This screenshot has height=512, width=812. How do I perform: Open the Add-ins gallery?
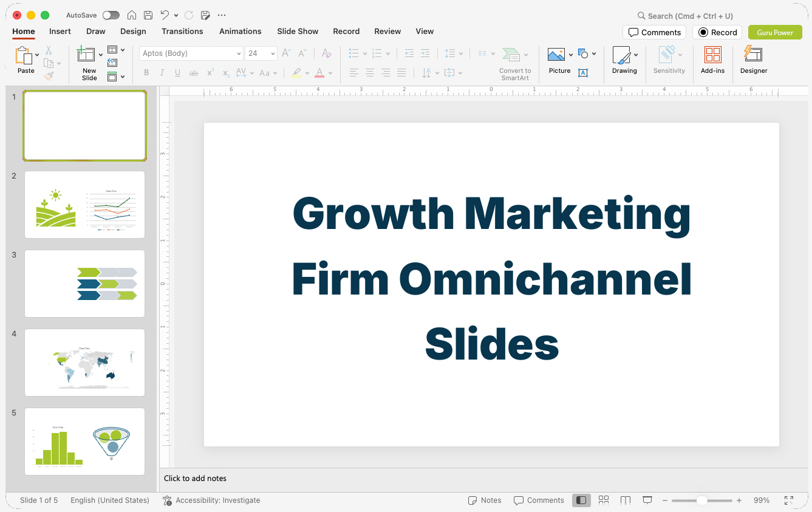(x=712, y=55)
